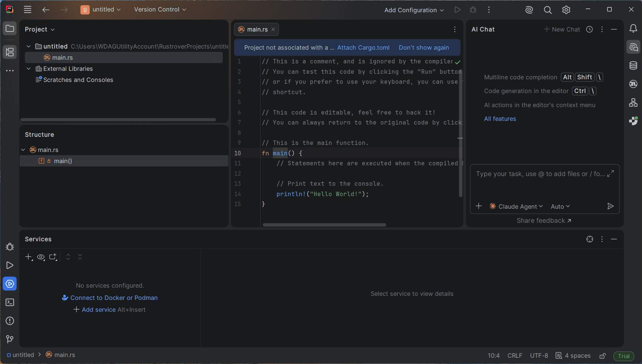The height and width of the screenshot is (364, 642).
Task: Expand the External Libraries tree node
Action: [x=29, y=69]
